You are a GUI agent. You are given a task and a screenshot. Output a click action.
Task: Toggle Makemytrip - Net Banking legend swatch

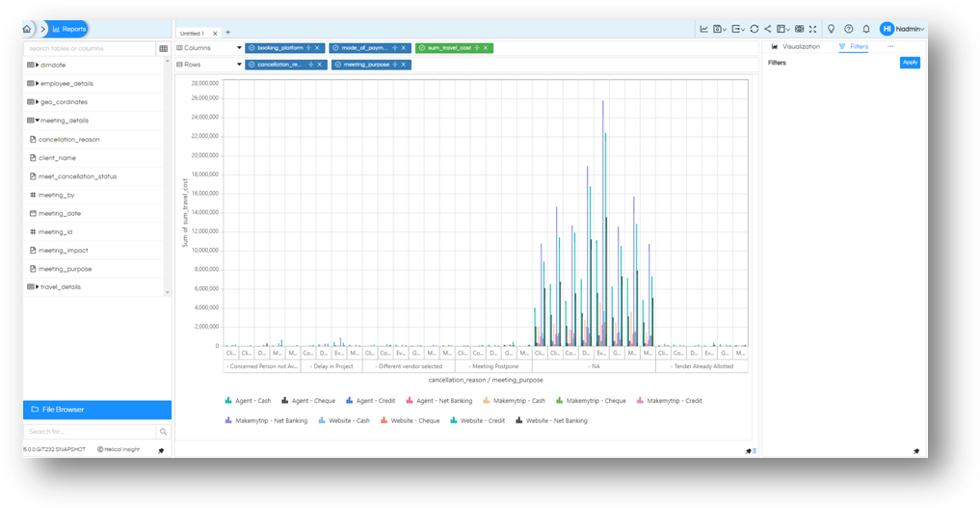228,420
